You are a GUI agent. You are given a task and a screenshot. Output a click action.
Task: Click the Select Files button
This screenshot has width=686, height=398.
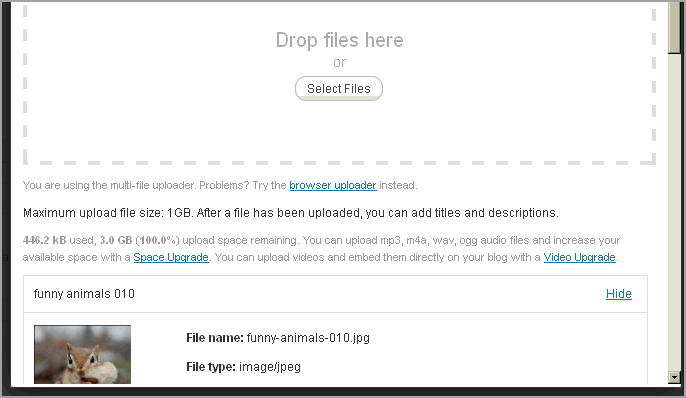click(x=339, y=88)
